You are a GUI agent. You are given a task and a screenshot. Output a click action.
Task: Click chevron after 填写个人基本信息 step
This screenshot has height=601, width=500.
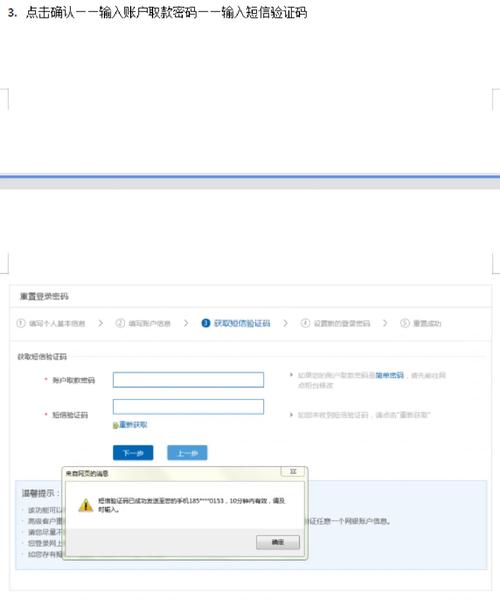pos(100,323)
